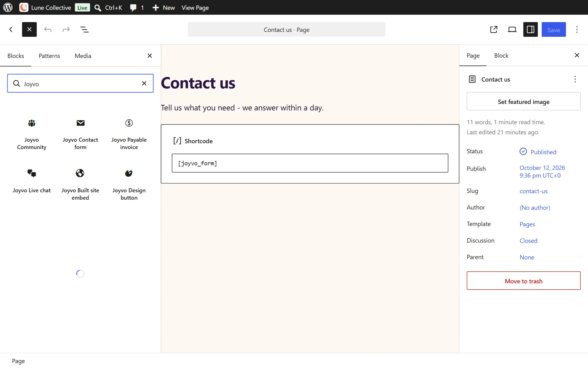Change the Published status
Screen dimensions: 588x368
click(538, 152)
